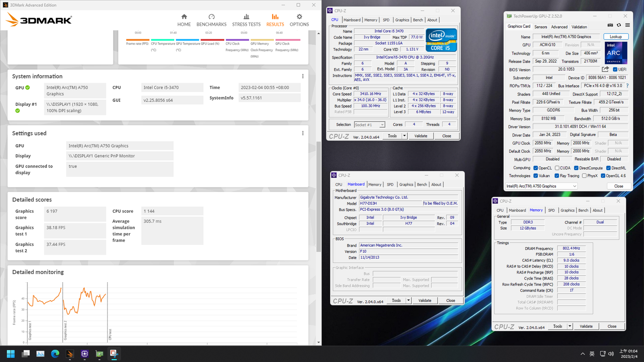
Task: Click the Intel Core i5 logo in CPU-Z
Action: [x=441, y=40]
